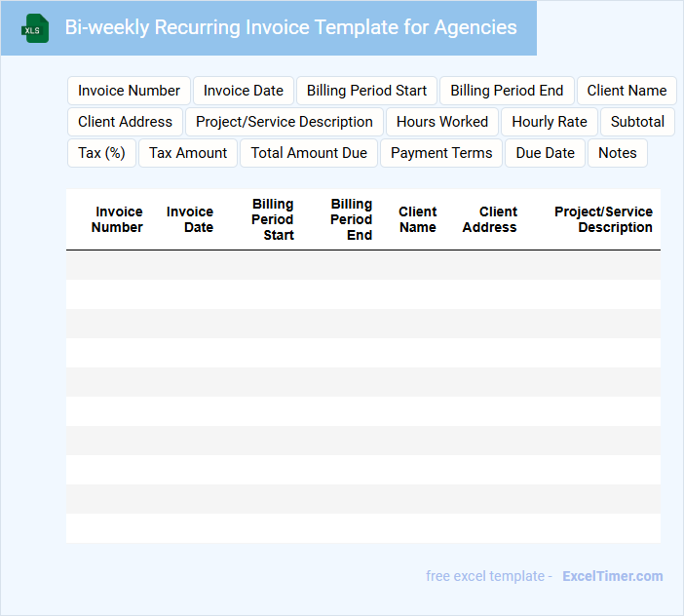Choose the Hourly Rate tag
This screenshot has height=616, width=684.
coord(550,122)
